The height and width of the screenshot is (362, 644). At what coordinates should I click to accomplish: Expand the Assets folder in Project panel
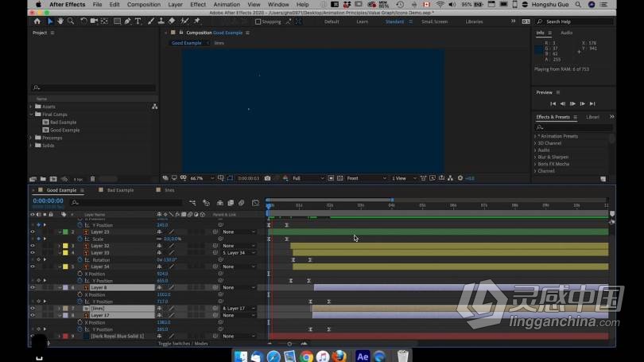[31, 107]
